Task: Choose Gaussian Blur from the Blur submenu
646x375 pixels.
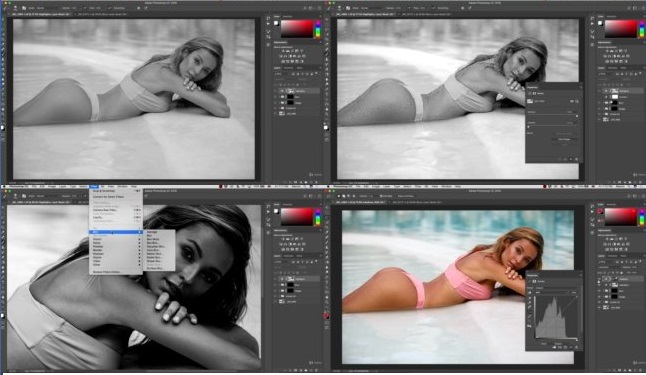Action: click(x=155, y=246)
